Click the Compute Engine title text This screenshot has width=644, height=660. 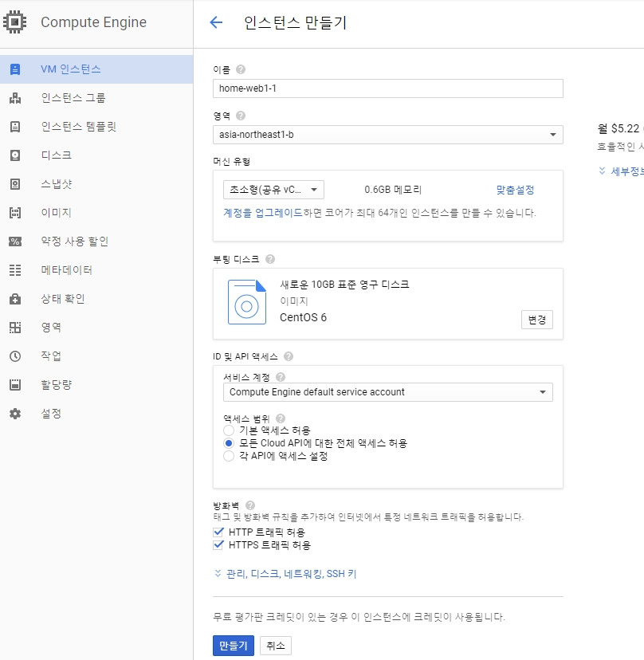pos(93,22)
